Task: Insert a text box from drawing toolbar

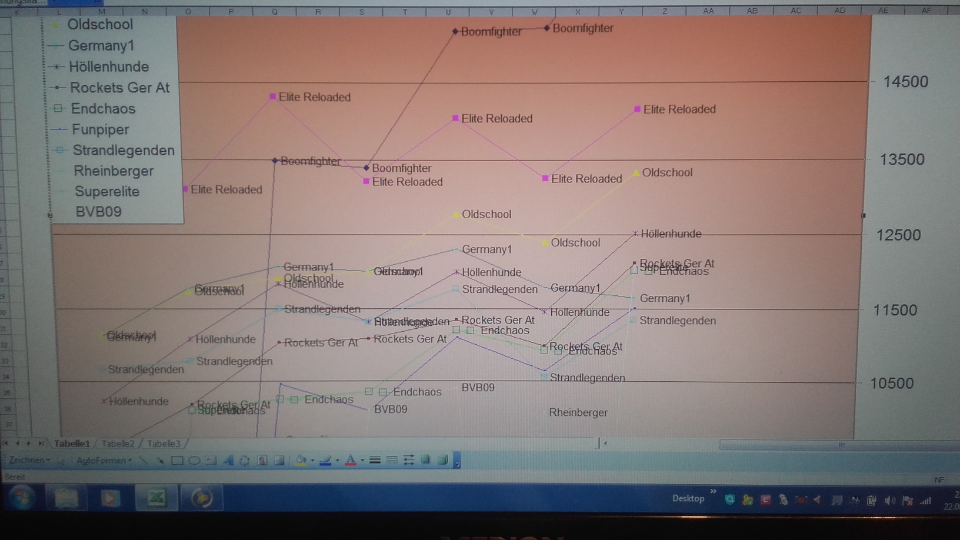Action: coord(210,461)
